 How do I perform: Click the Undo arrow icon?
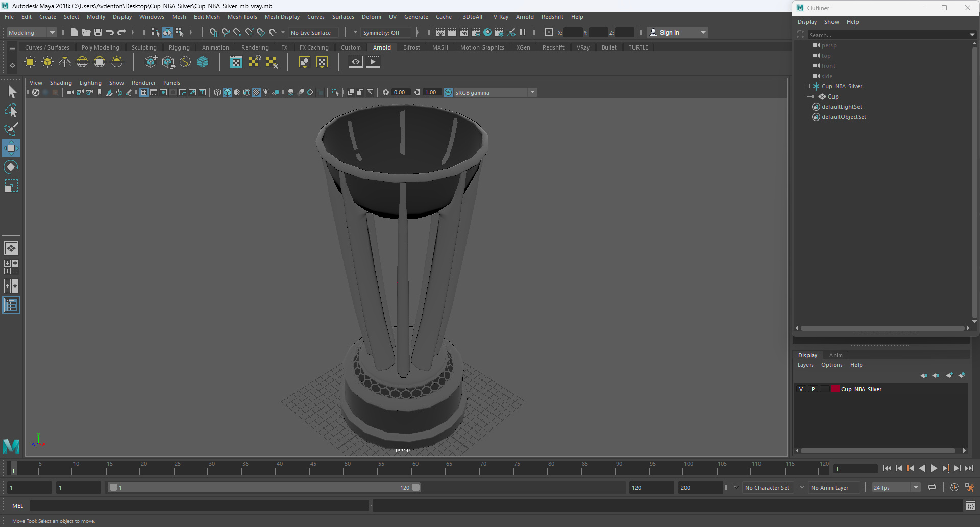point(110,32)
